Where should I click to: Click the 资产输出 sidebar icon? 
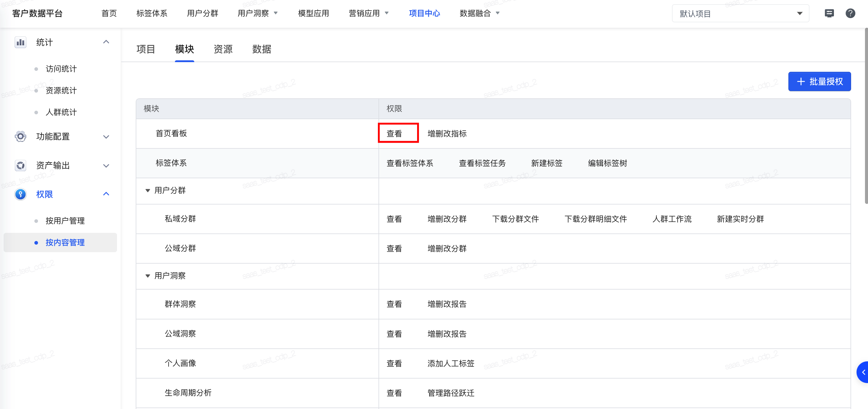point(21,165)
